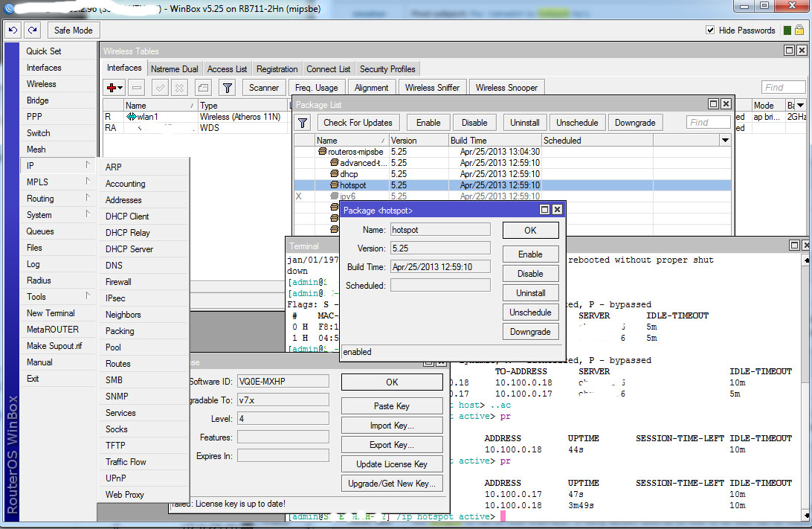
Task: Sort Package List by Build Time header
Action: [x=494, y=141]
